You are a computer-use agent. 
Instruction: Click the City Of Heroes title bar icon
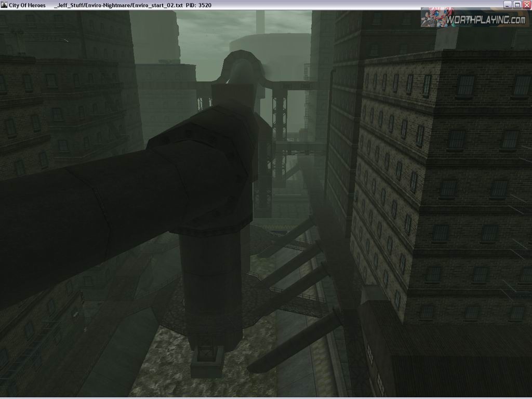(x=4, y=5)
